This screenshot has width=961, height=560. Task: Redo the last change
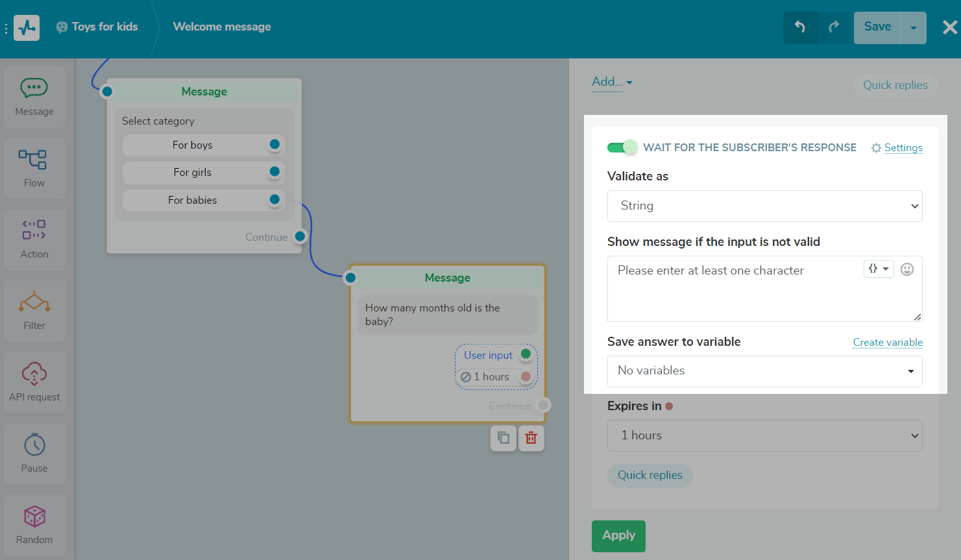[834, 27]
